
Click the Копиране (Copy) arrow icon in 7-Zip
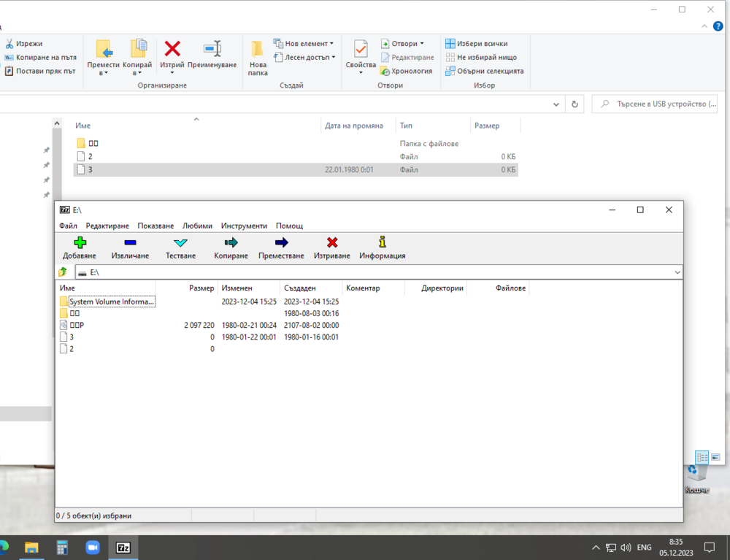tap(231, 243)
